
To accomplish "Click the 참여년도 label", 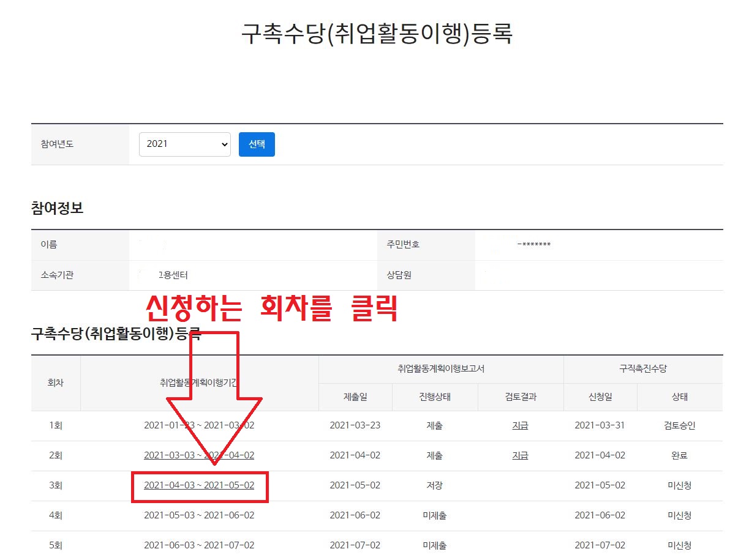I will tap(58, 144).
